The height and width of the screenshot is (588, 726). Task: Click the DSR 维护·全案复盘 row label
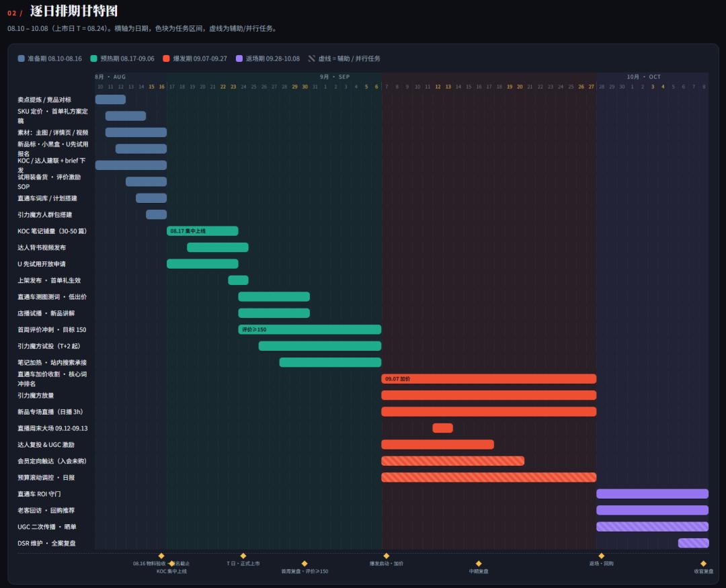click(47, 543)
